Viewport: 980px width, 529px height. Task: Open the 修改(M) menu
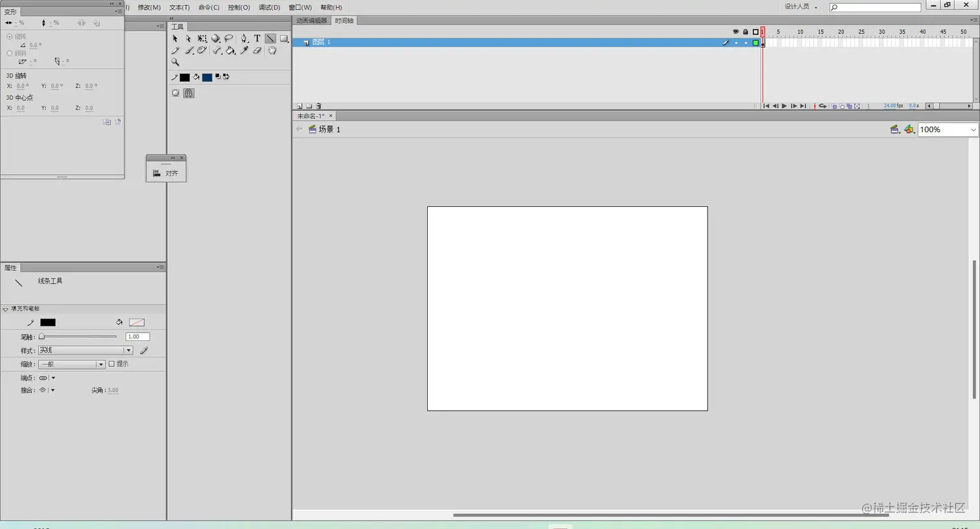pos(149,7)
